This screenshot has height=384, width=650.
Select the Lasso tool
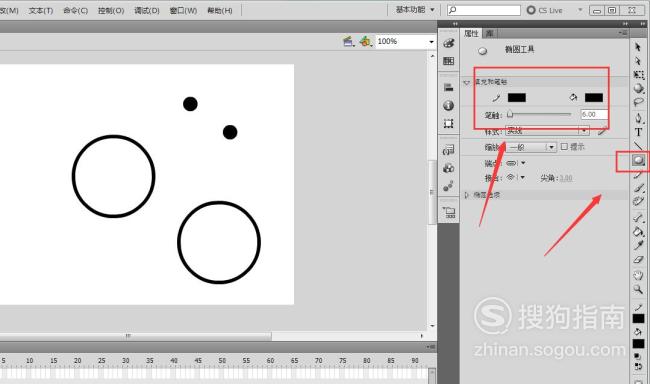[x=638, y=102]
